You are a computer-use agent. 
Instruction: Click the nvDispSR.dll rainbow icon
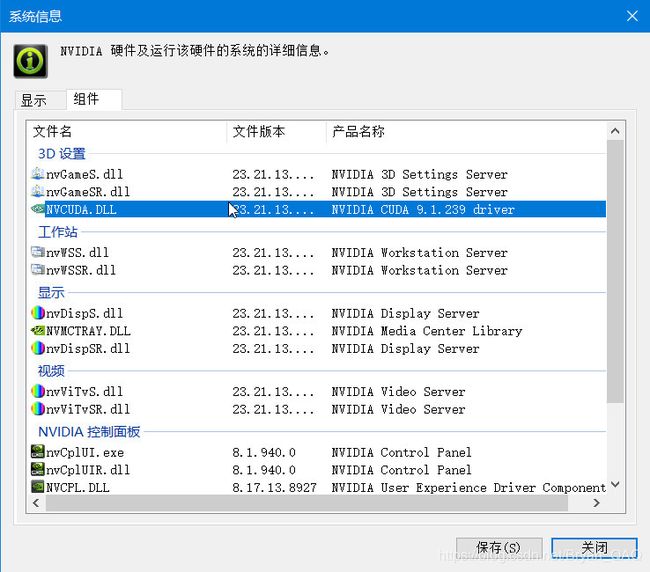[x=38, y=348]
